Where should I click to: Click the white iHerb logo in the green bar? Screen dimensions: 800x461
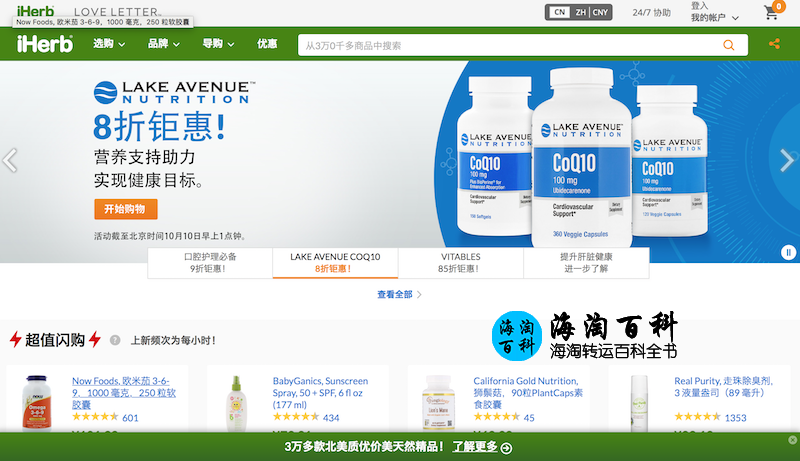click(x=45, y=44)
